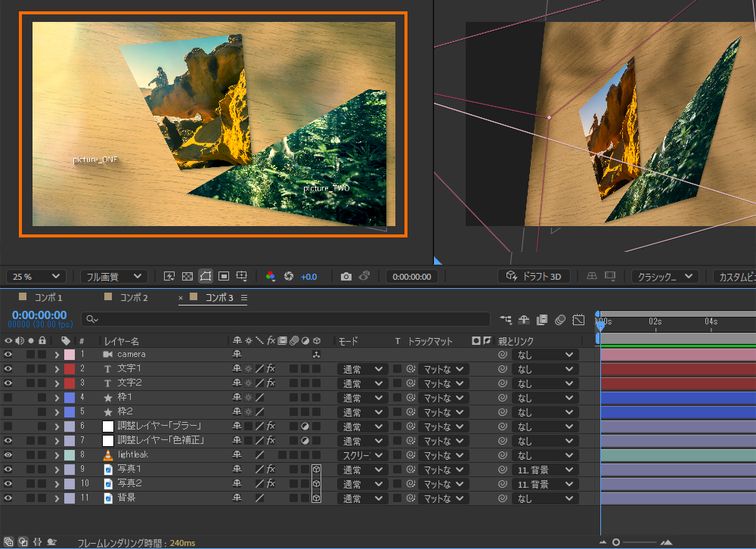Open the 25% magnification dropdown
Viewport: 756px width, 549px height.
point(36,277)
